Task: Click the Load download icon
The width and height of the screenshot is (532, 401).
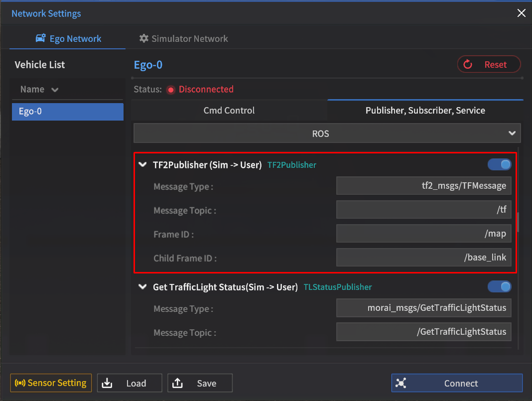Action: 107,383
